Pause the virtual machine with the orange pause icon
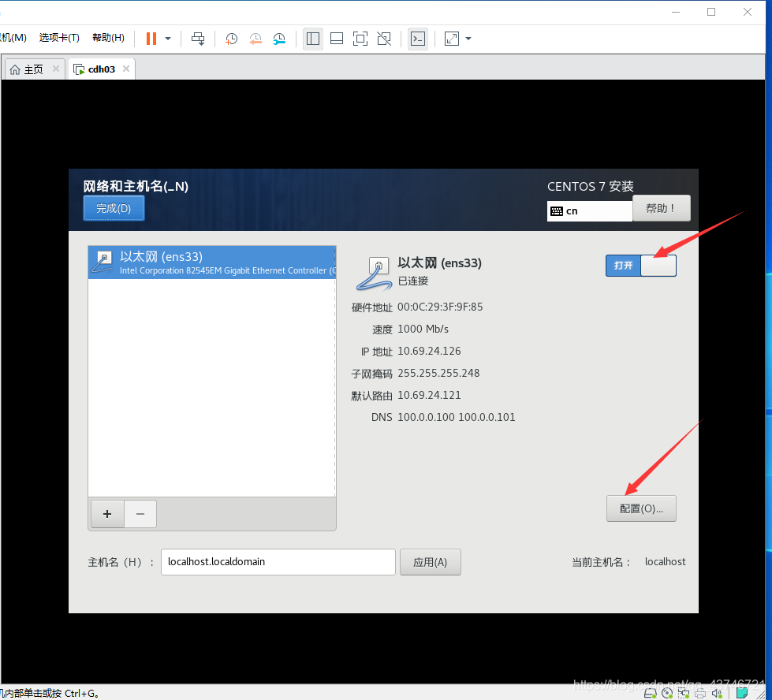 click(151, 39)
